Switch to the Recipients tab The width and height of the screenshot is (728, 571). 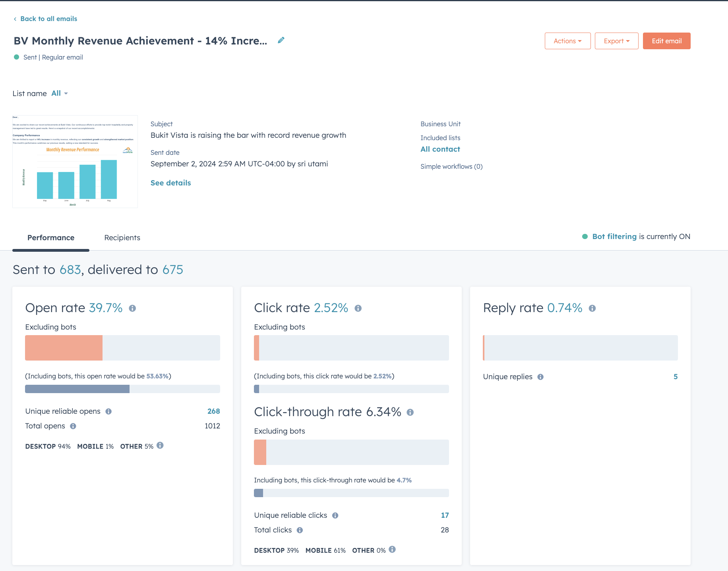click(x=122, y=237)
